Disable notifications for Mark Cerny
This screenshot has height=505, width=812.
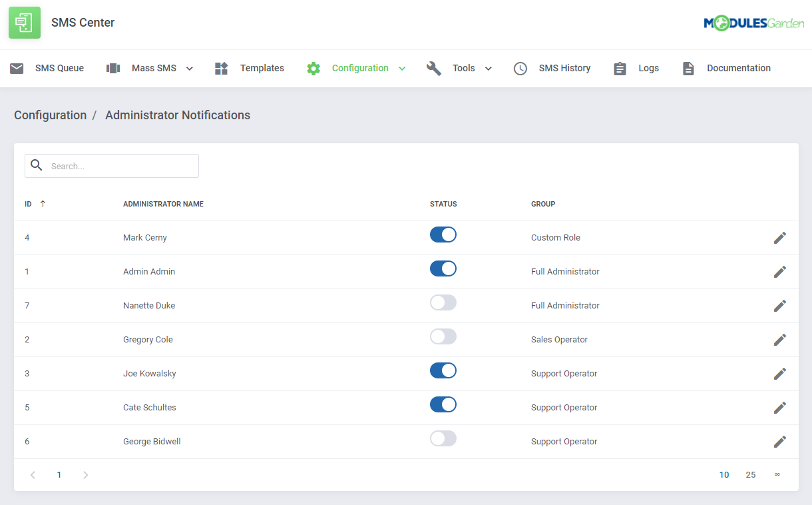point(443,235)
